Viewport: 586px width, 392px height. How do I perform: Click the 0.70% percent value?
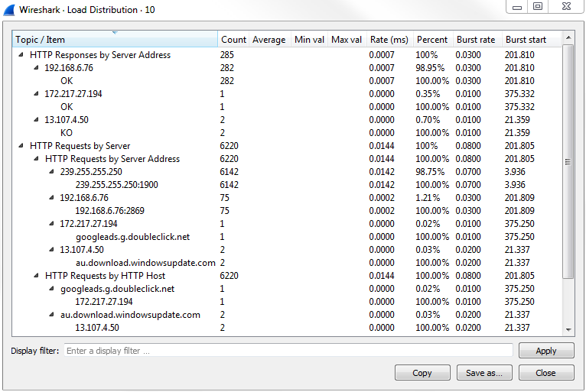tap(428, 120)
